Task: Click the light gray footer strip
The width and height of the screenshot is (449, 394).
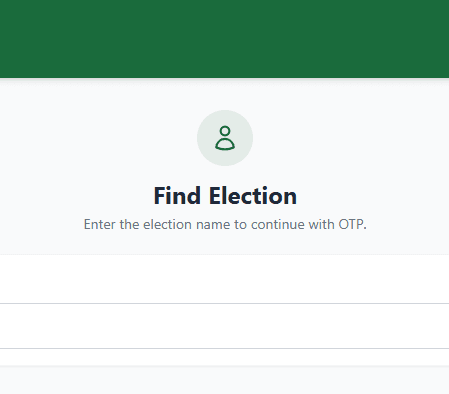Action: (x=224, y=380)
